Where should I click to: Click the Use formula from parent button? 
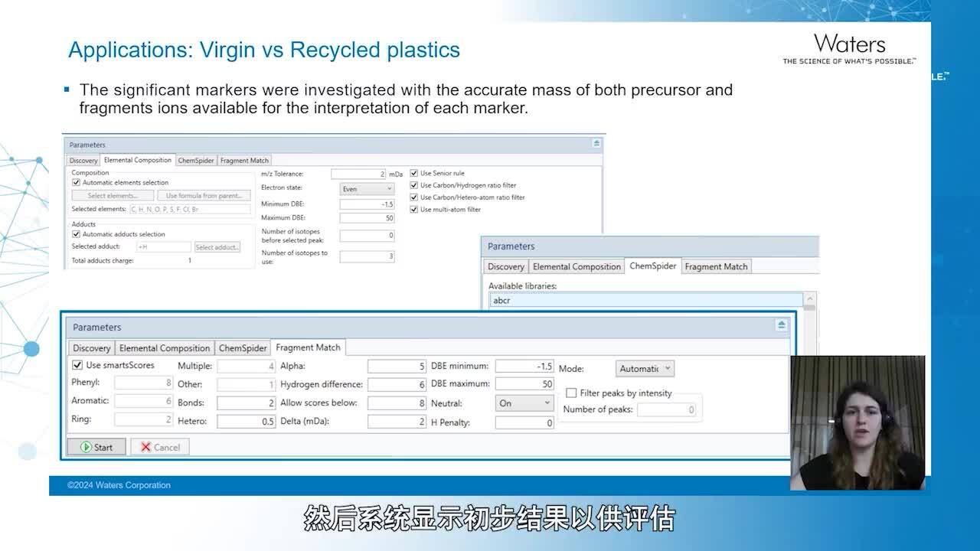click(x=204, y=196)
